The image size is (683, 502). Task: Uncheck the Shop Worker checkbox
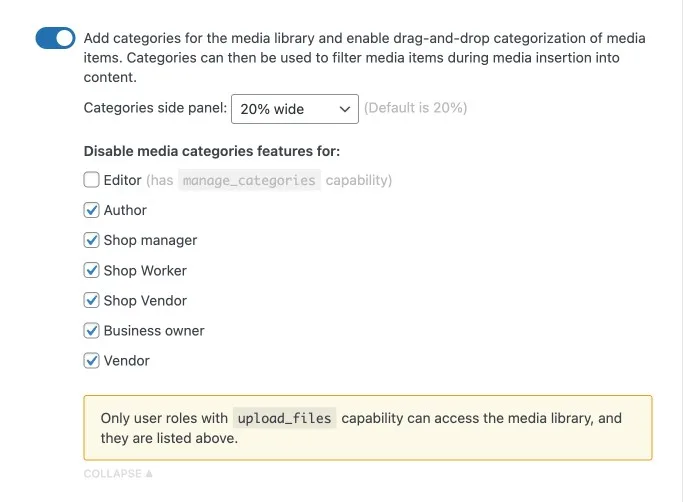coord(92,271)
